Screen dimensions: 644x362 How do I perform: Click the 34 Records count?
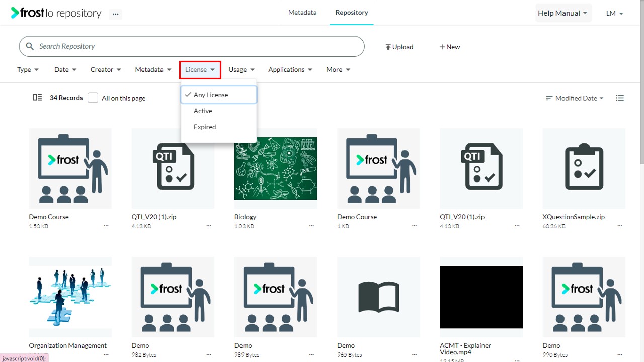[66, 98]
